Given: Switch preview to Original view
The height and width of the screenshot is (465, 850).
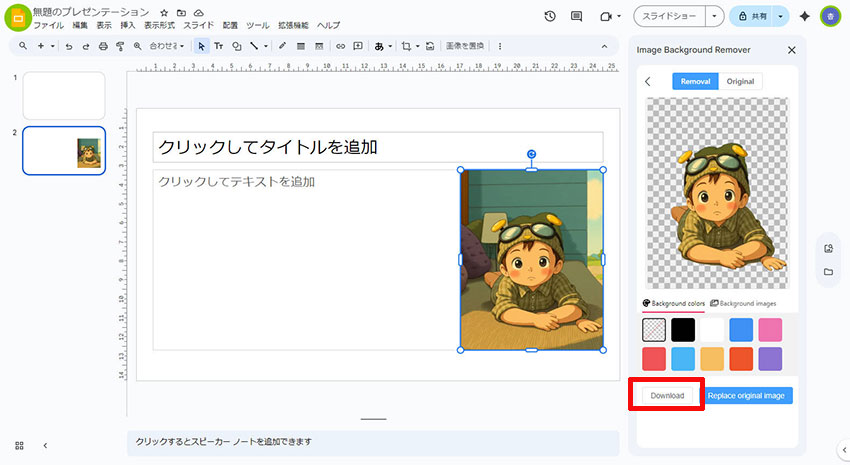Looking at the screenshot, I should (x=740, y=81).
